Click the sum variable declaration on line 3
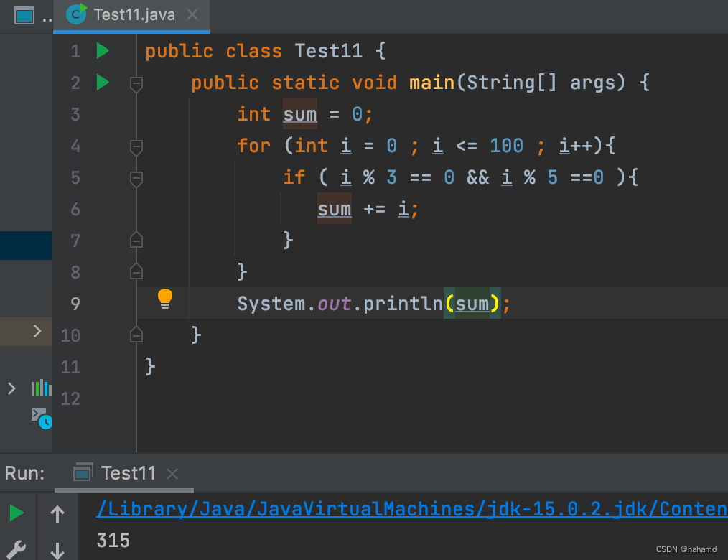The height and width of the screenshot is (560, 728). [300, 113]
